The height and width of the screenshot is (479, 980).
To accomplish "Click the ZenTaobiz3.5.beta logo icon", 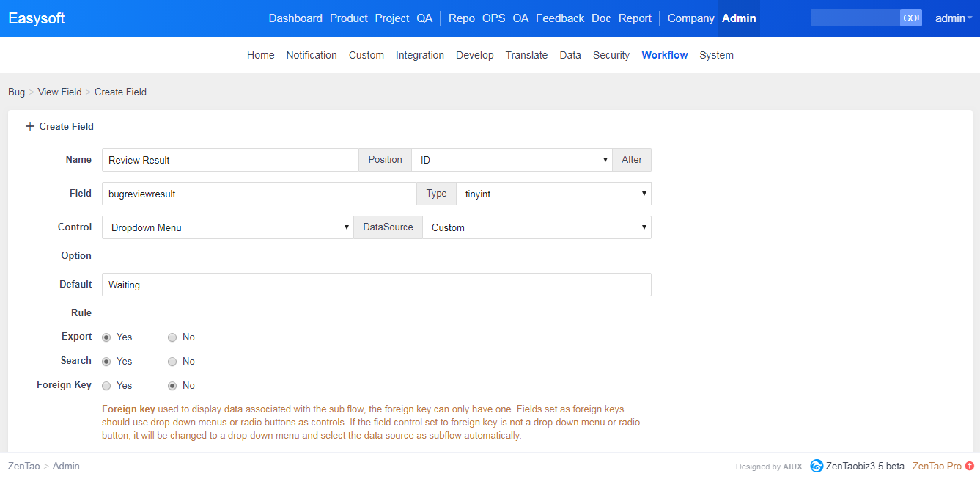I will [817, 466].
